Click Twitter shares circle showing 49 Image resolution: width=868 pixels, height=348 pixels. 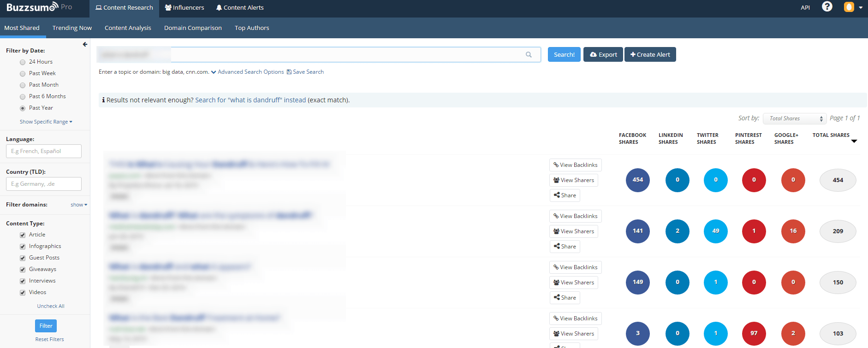[715, 231]
